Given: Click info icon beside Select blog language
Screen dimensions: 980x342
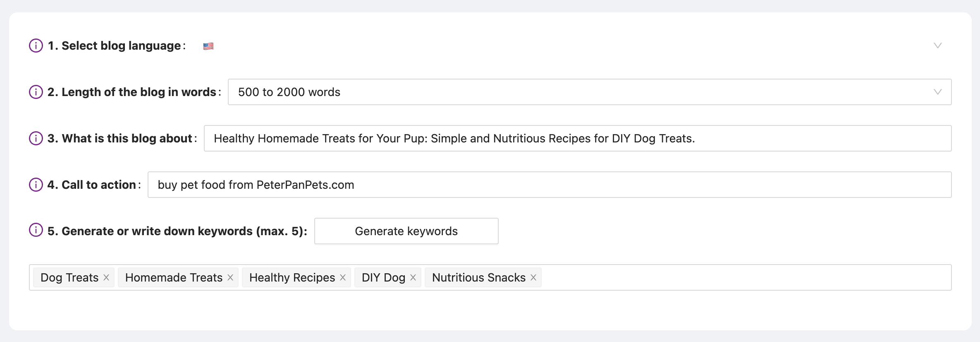Looking at the screenshot, I should click(36, 46).
